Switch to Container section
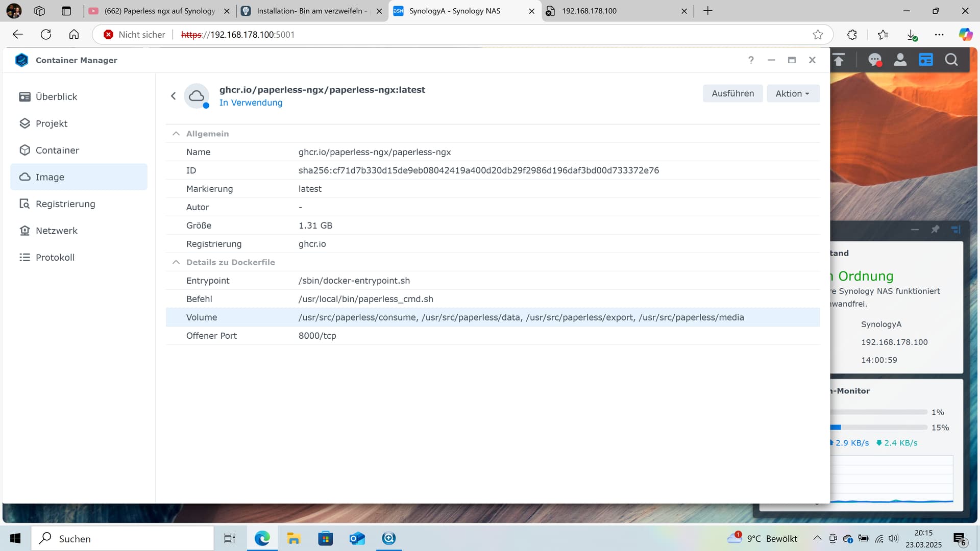Viewport: 980px width, 551px height. 79,151
